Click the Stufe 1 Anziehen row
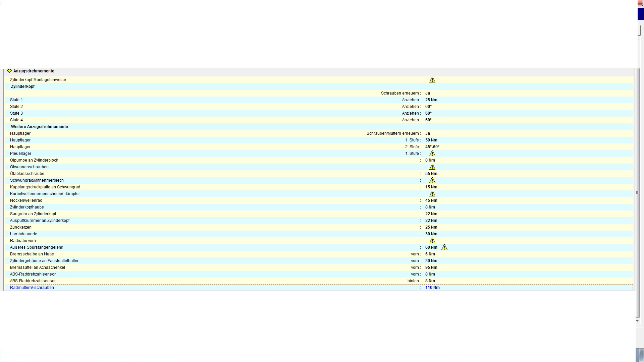 16,100
